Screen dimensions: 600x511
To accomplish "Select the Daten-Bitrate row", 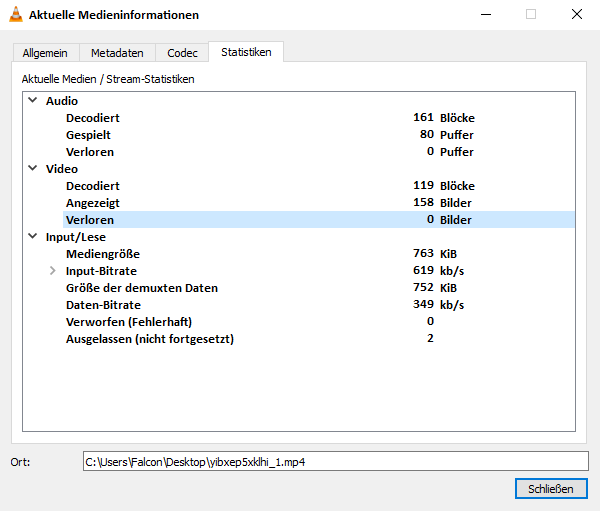I will pyautogui.click(x=103, y=305).
